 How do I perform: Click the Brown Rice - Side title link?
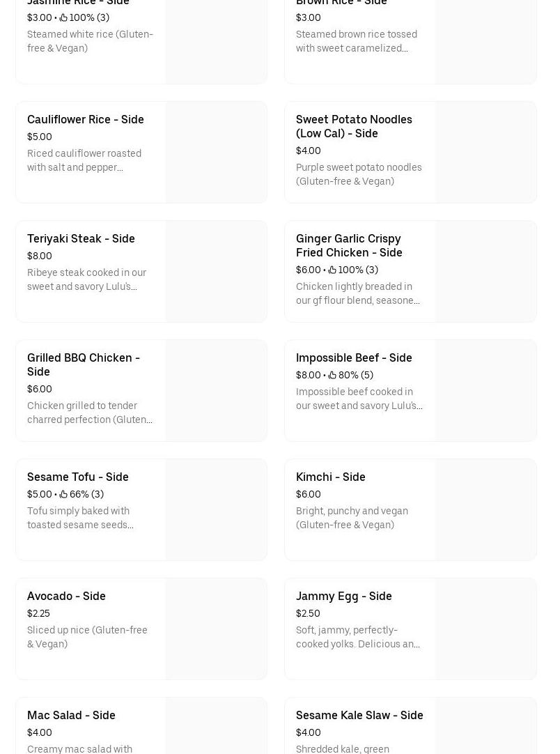click(x=341, y=3)
